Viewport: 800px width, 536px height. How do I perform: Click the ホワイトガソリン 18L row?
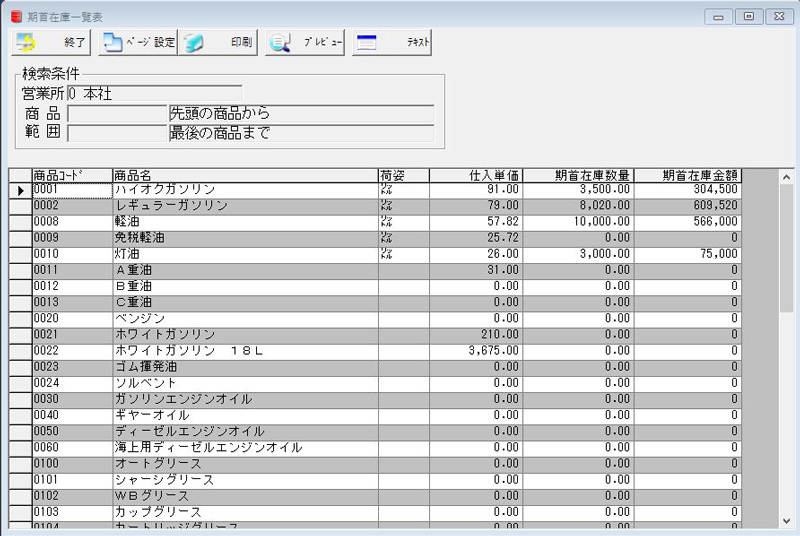pos(244,351)
